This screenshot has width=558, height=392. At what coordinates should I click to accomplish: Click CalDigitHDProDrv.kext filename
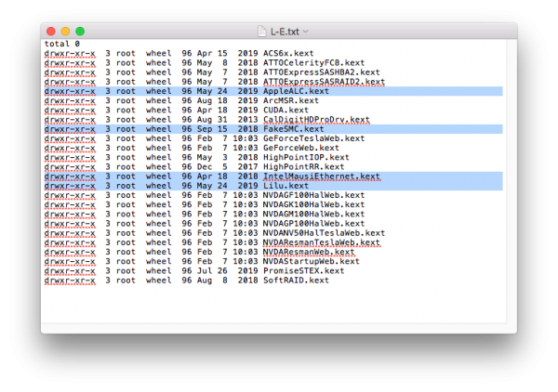click(316, 120)
